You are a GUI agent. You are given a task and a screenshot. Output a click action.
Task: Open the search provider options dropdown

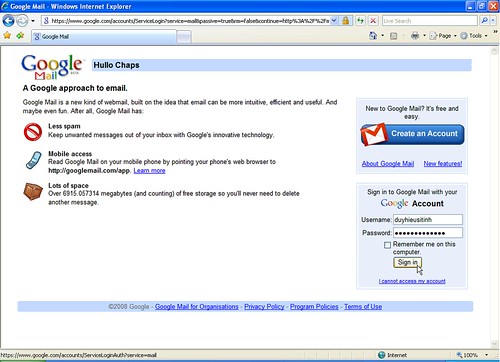point(493,21)
